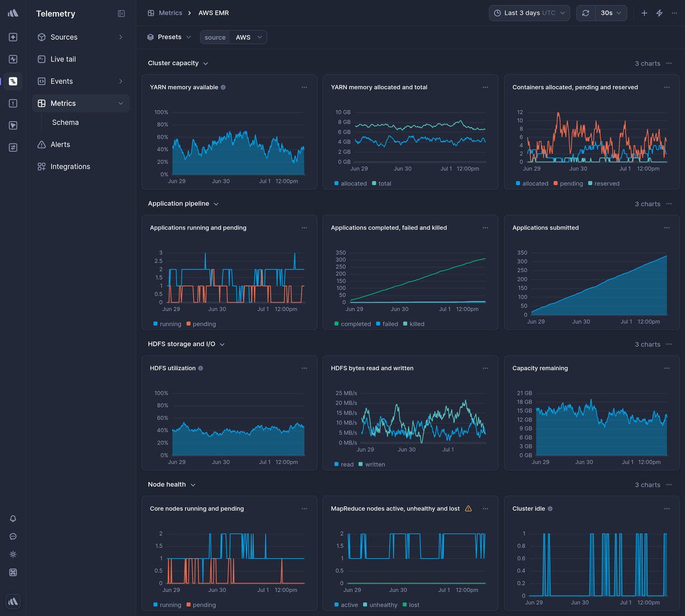
Task: Collapse the Node health section
Action: 193,485
